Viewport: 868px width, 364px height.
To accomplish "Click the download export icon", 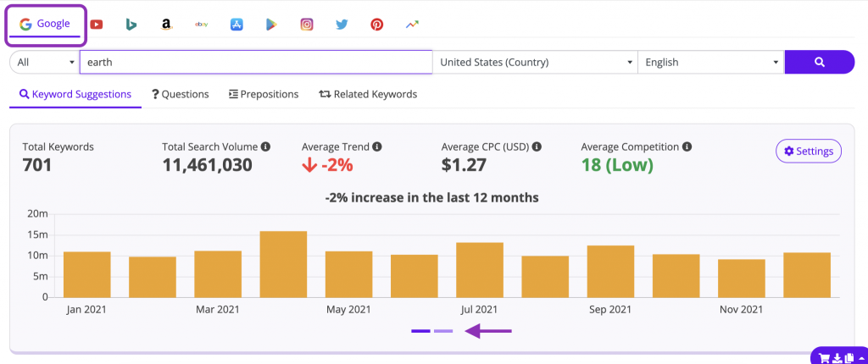I will 837,358.
